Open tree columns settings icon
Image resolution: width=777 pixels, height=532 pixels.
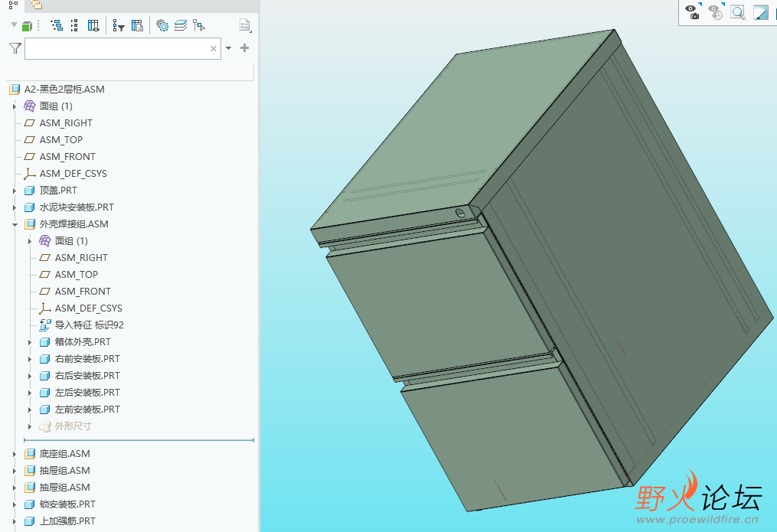pos(137,25)
